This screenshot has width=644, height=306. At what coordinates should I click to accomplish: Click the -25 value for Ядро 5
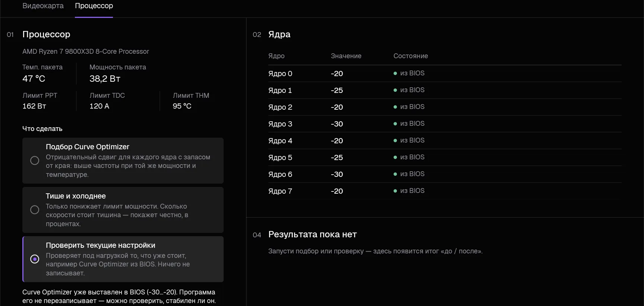[337, 157]
